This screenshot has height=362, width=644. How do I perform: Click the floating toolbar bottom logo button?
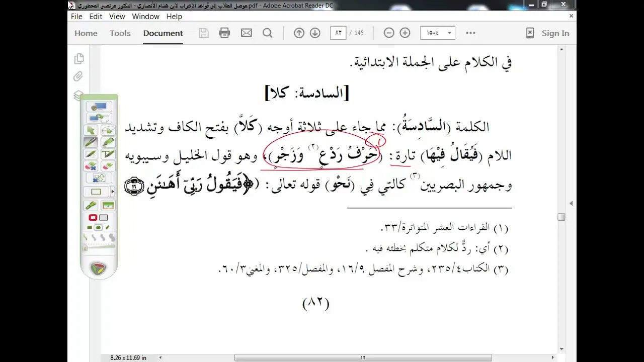click(x=99, y=268)
